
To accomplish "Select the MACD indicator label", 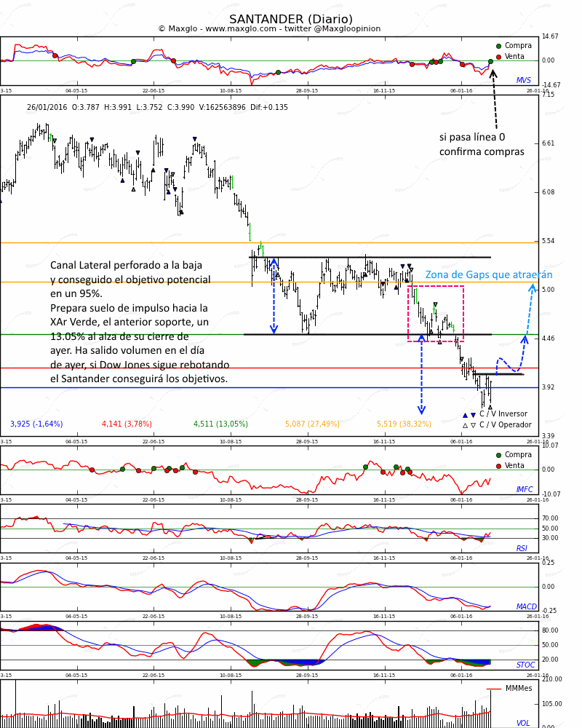I will click(526, 607).
